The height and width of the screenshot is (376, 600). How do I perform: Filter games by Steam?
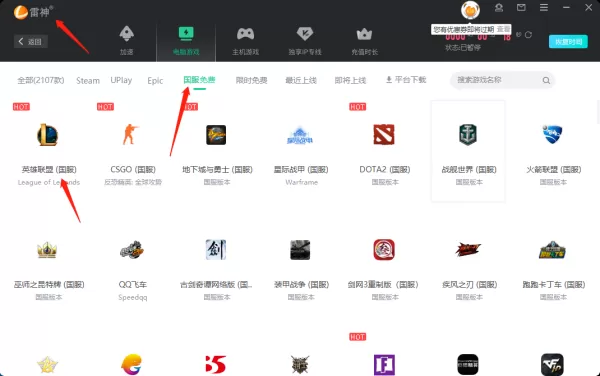pos(88,80)
